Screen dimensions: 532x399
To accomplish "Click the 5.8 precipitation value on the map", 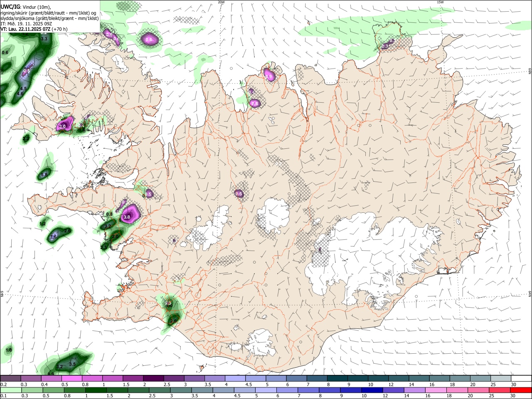I will point(44,175).
